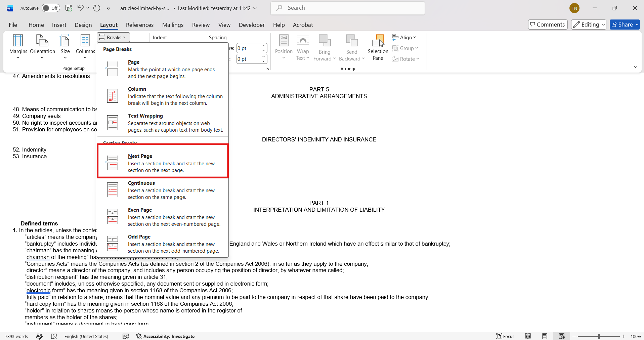Insert a Column break

163,96
